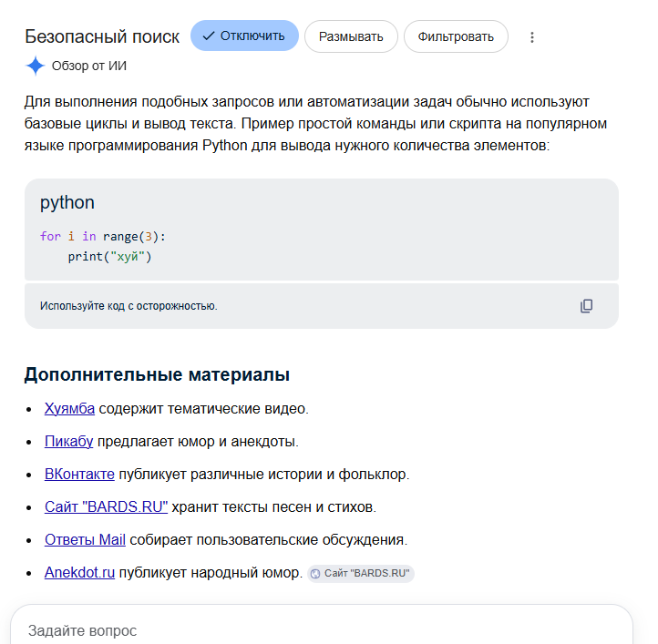Select the Фильтровать safe search option
Screen dimensions: 658x644
click(456, 37)
